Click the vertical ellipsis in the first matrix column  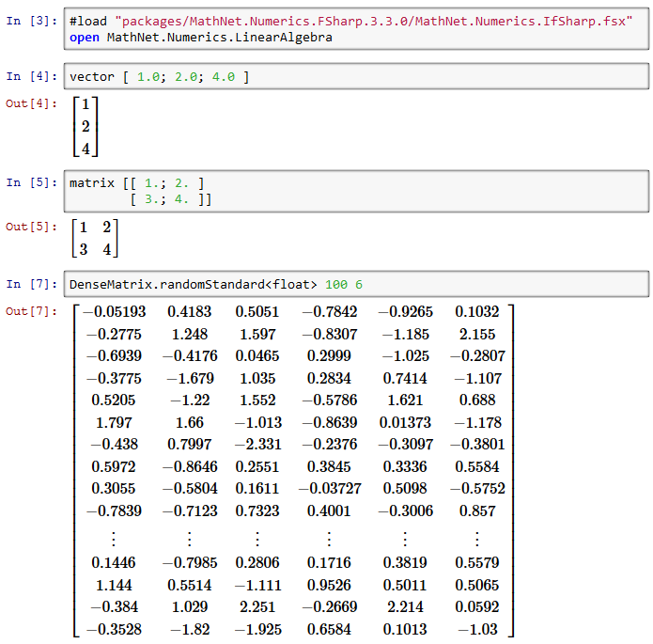(112, 538)
